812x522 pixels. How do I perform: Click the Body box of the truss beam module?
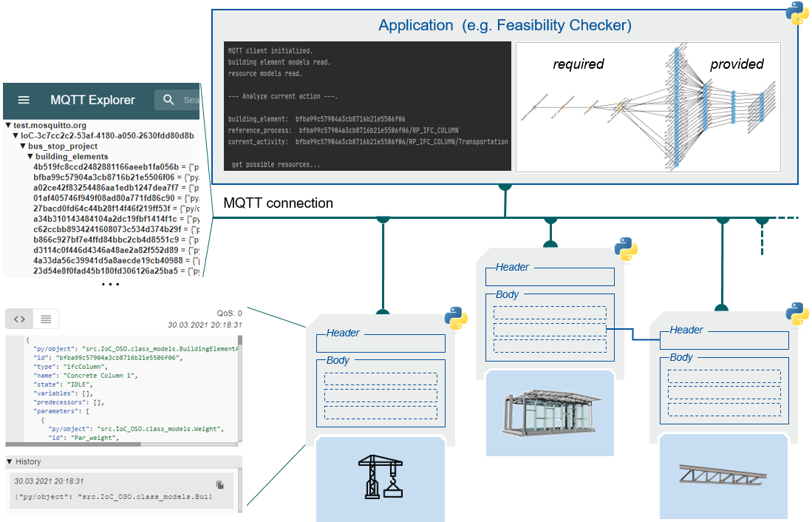tap(725, 390)
